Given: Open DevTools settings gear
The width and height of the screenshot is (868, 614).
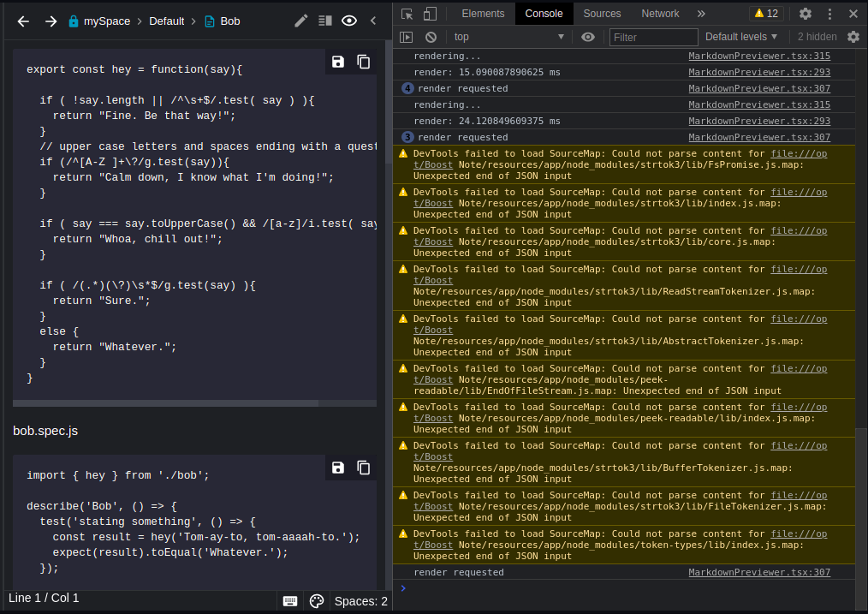Looking at the screenshot, I should (x=805, y=14).
